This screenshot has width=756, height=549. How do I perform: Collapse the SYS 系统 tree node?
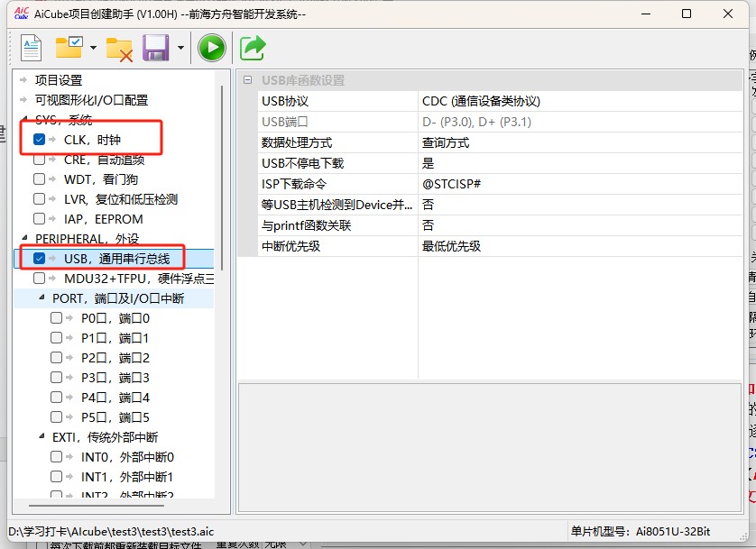coord(24,119)
